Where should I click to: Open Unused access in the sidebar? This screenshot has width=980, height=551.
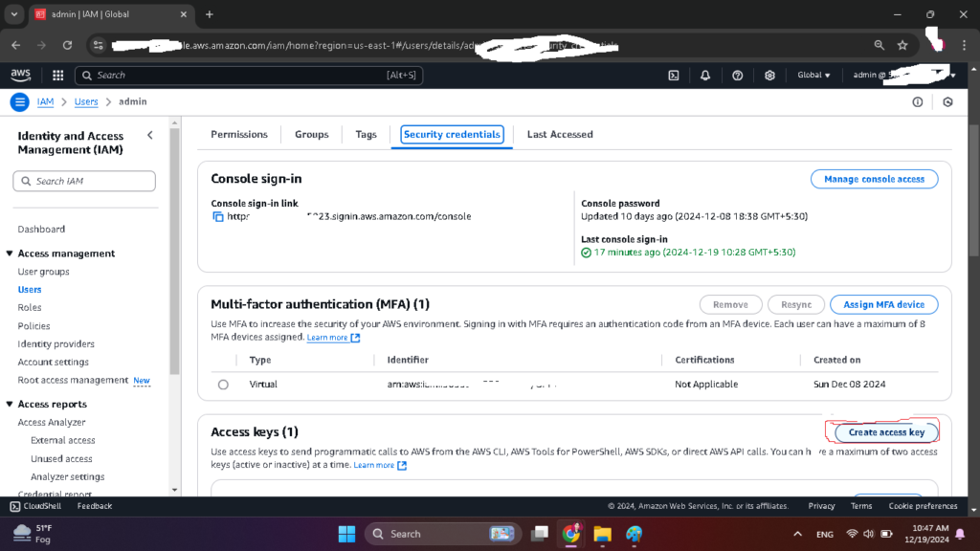(61, 458)
